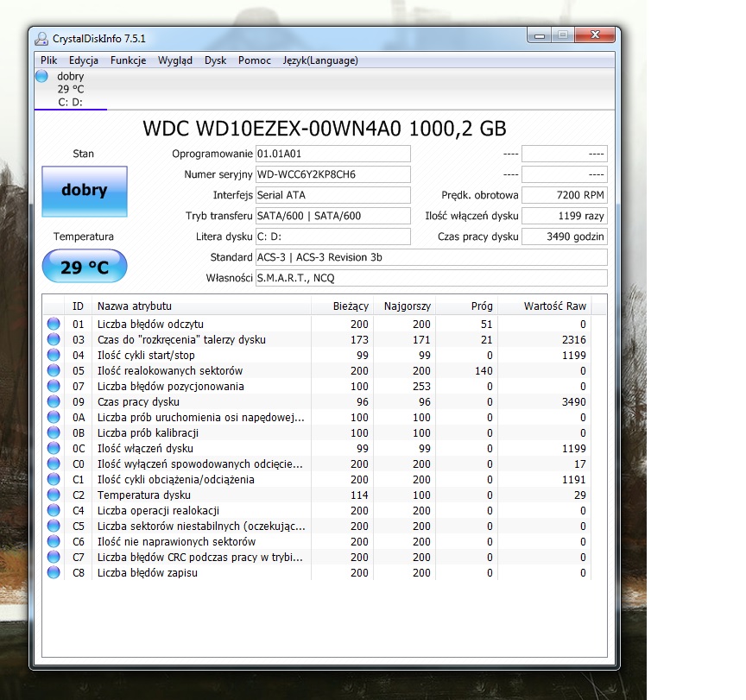Close the CrystalDiskInfo window
The height and width of the screenshot is (700, 746).
click(x=595, y=35)
